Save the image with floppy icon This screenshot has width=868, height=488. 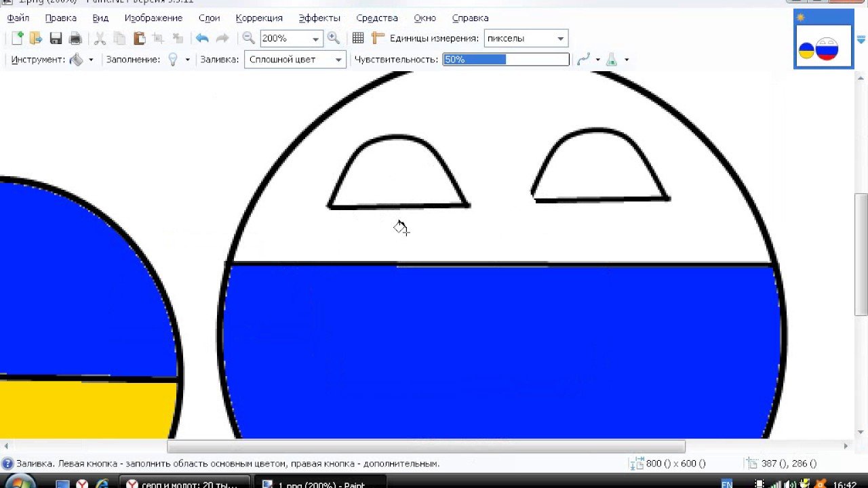[56, 39]
